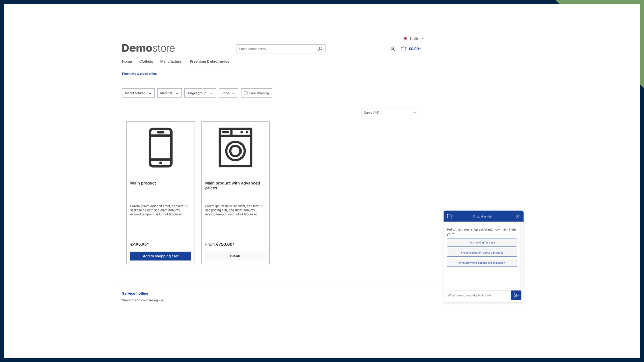Open the washing machine image for advanced prices product
The width and height of the screenshot is (644, 362).
coord(235,147)
